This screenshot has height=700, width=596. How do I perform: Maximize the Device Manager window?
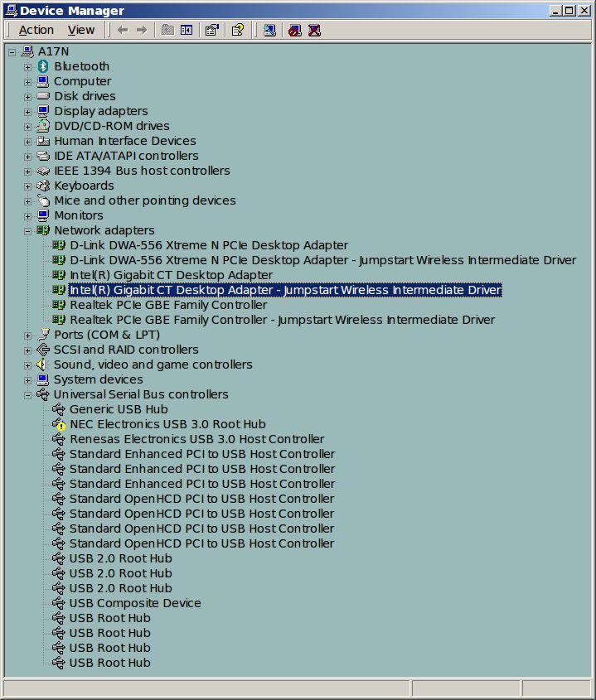coord(569,10)
